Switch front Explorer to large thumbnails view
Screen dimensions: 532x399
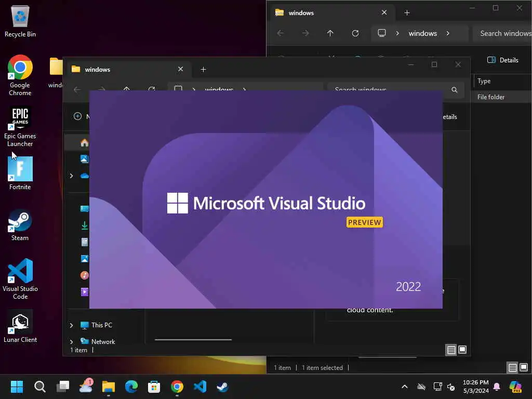462,350
